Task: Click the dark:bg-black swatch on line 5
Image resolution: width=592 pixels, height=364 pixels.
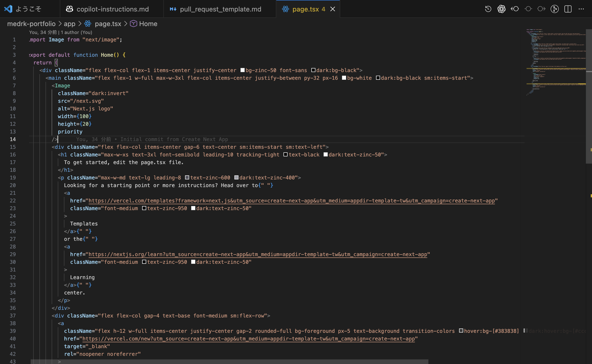Action: pos(313,70)
